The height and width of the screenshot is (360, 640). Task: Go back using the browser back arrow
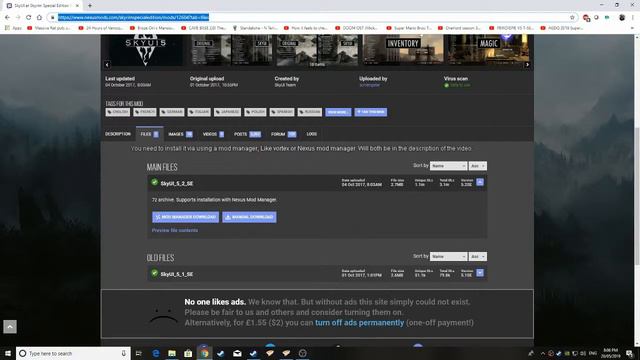[7, 18]
